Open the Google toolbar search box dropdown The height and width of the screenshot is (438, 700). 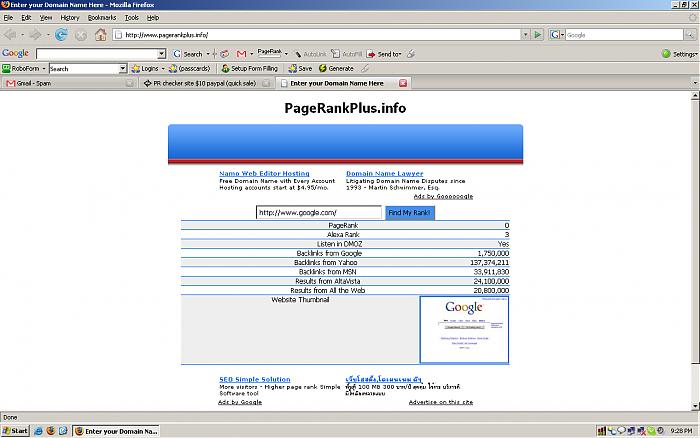[162, 53]
